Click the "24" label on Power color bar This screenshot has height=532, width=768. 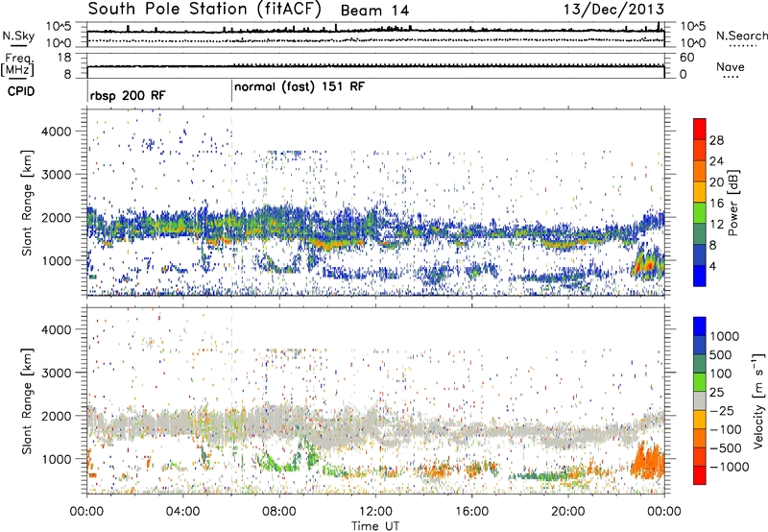click(x=716, y=161)
